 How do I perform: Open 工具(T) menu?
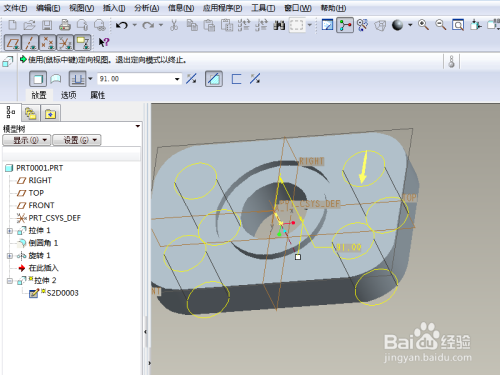pos(263,8)
